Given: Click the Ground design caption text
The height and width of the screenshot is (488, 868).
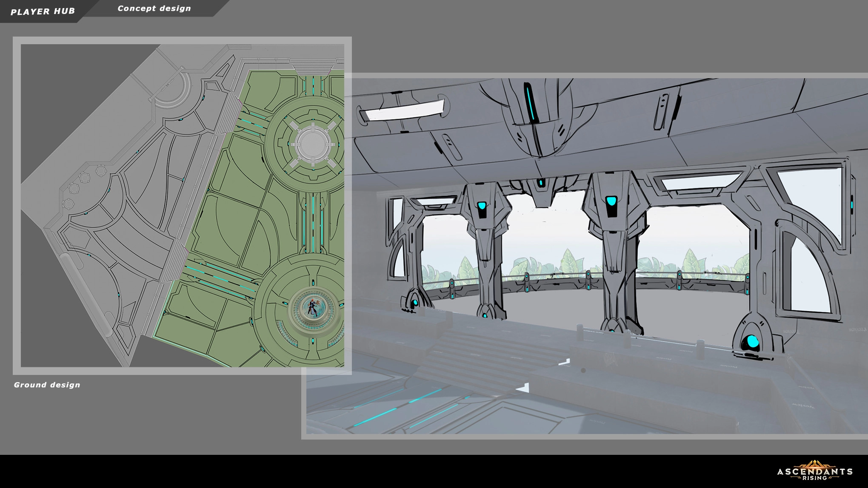Looking at the screenshot, I should 47,385.
